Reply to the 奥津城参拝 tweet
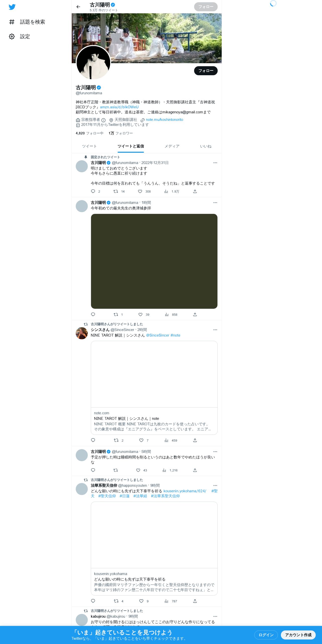322x644 pixels. coord(93,314)
